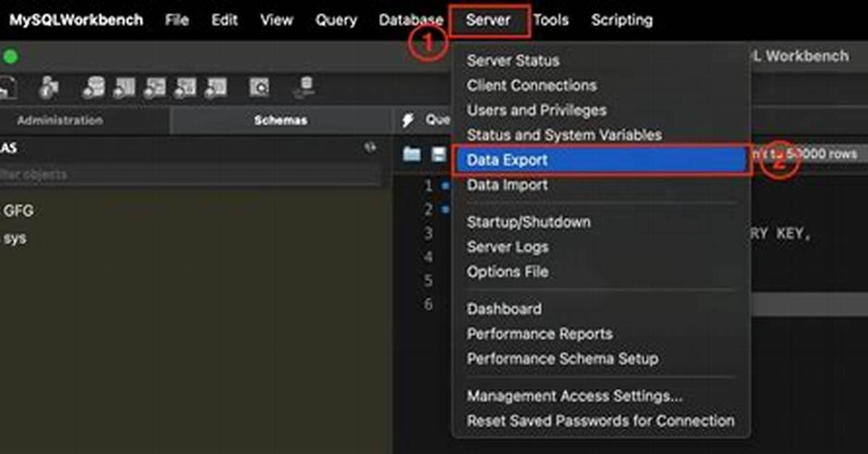Open the Scripting menu
The height and width of the screenshot is (454, 868).
tap(621, 20)
